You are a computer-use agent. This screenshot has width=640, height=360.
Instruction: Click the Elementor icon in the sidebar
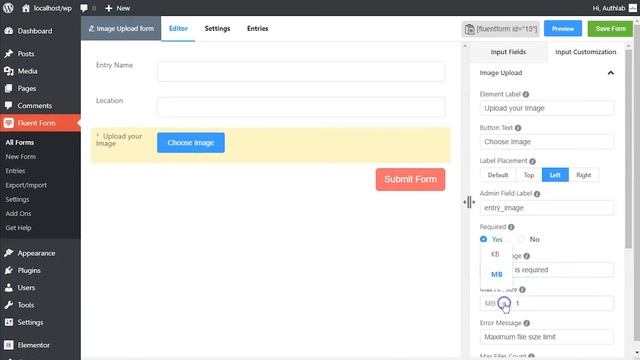click(9, 345)
